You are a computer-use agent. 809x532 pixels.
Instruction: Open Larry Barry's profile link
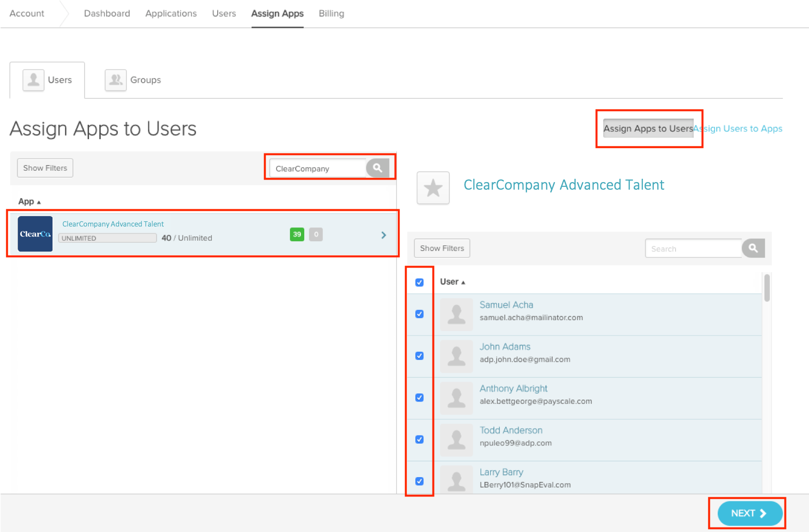tap(501, 472)
